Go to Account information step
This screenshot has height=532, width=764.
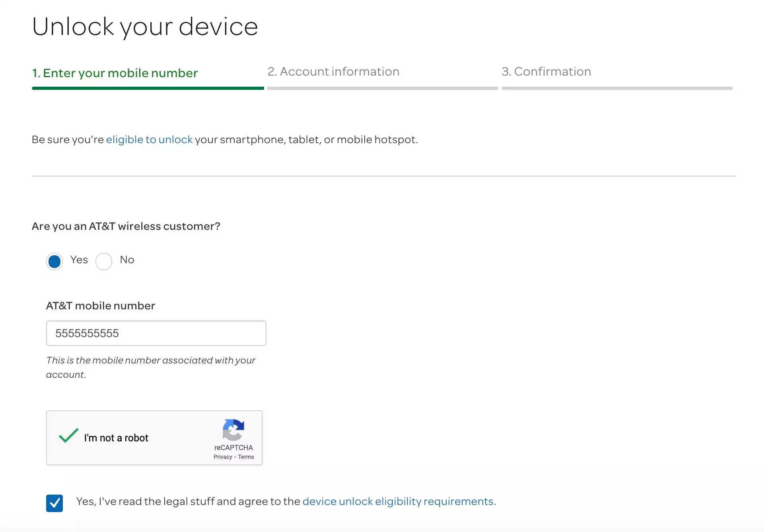333,72
